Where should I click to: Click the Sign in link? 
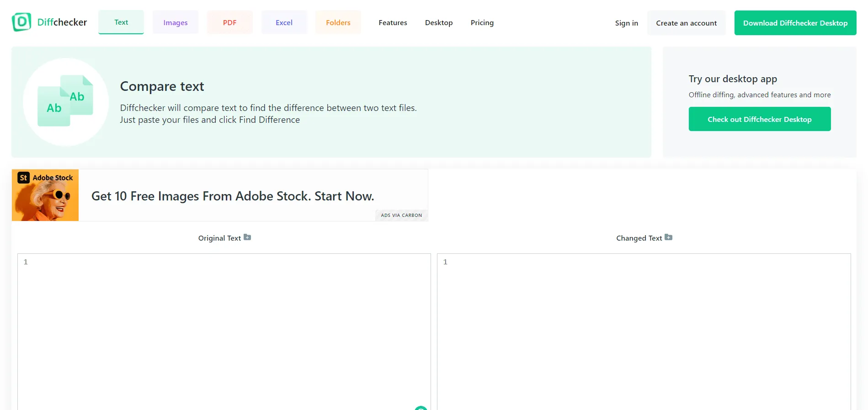coord(626,23)
